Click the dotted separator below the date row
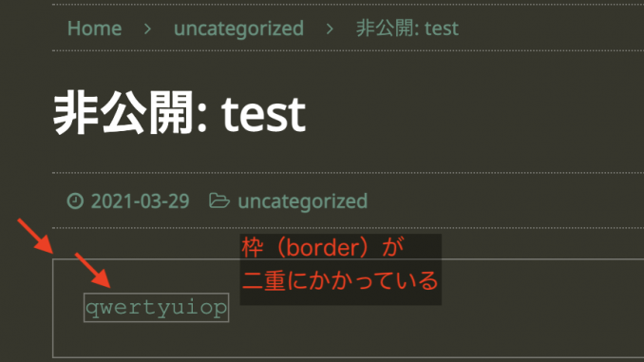Viewport: 644px width, 362px height. [348, 228]
